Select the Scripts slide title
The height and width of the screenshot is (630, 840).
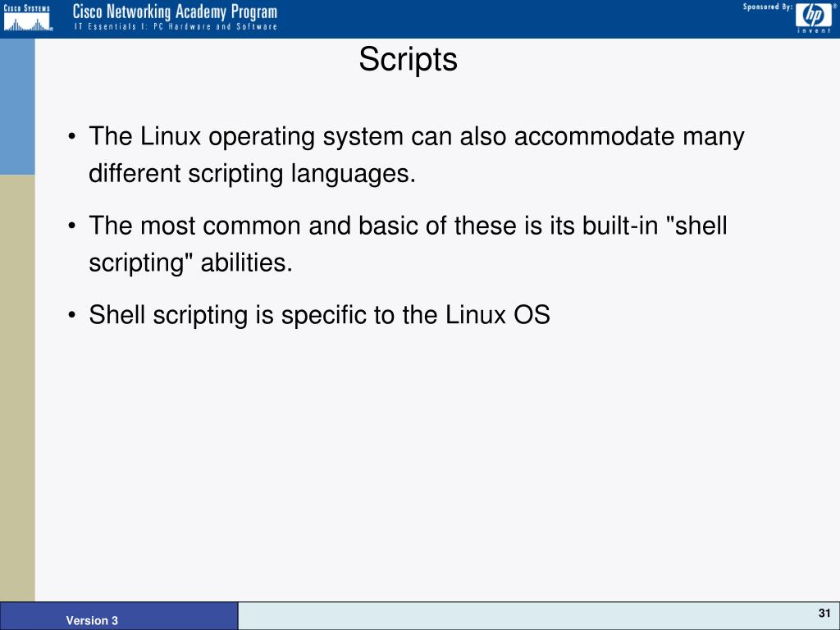click(x=408, y=59)
